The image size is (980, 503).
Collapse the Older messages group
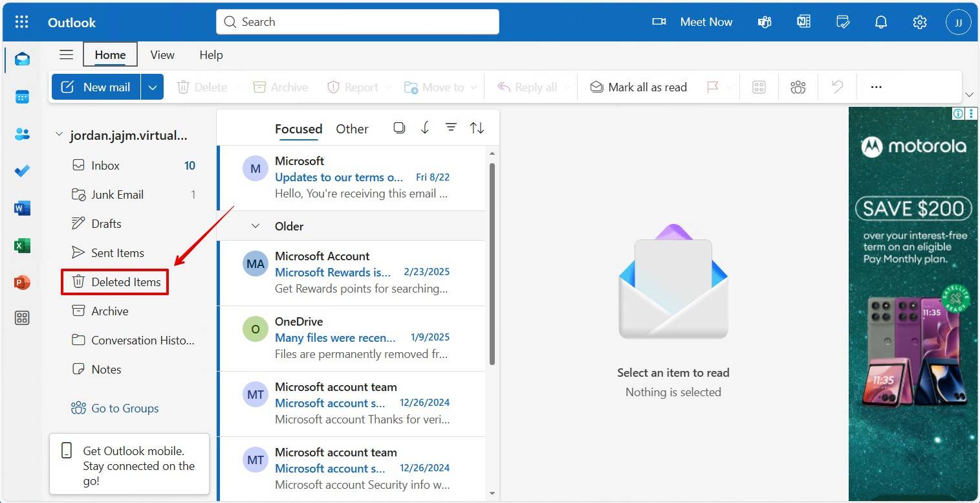[x=255, y=226]
